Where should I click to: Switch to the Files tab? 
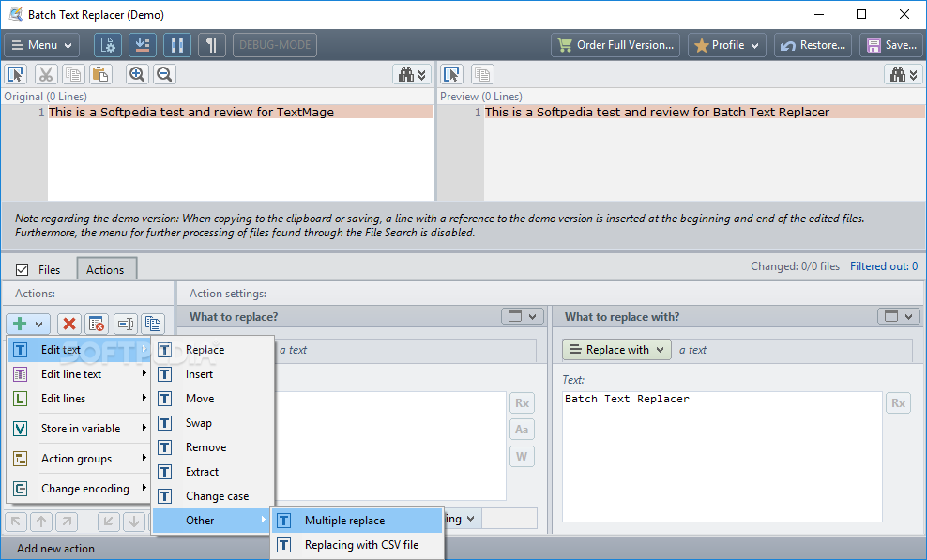pyautogui.click(x=49, y=269)
